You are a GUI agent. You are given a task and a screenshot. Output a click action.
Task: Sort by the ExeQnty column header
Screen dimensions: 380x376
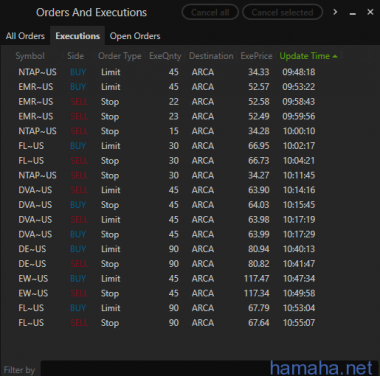(165, 56)
